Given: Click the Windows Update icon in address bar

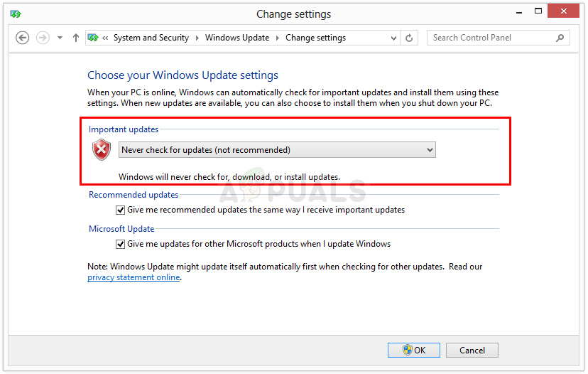Looking at the screenshot, I should pyautogui.click(x=92, y=38).
